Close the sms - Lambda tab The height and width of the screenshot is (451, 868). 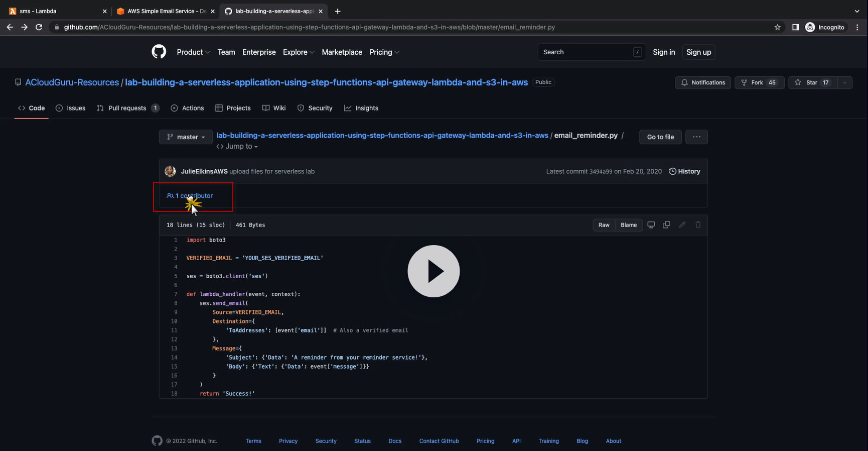104,11
